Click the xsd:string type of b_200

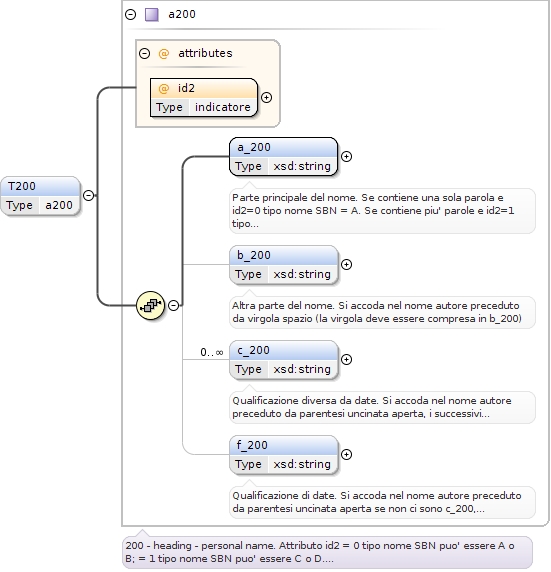click(x=302, y=274)
